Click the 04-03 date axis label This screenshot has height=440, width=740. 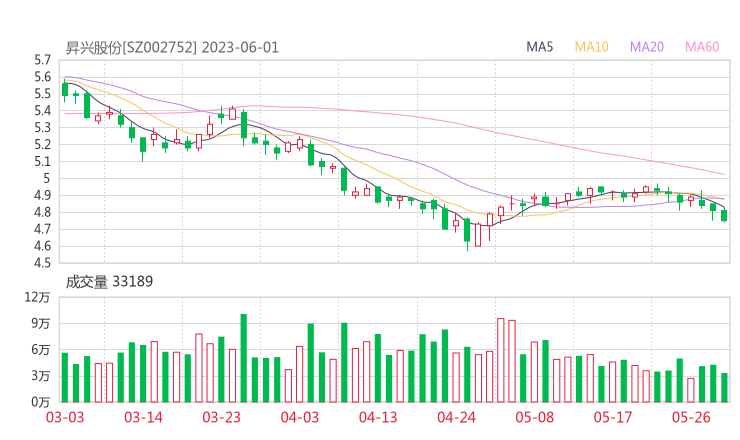pyautogui.click(x=300, y=417)
